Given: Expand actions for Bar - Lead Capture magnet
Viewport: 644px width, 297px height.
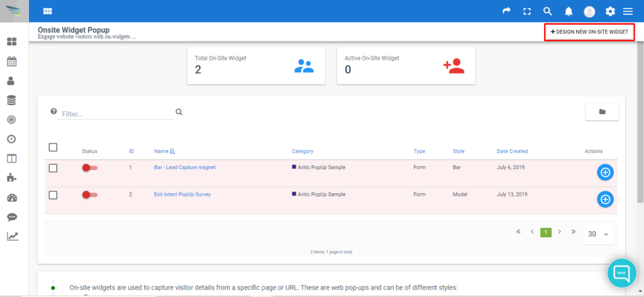Looking at the screenshot, I should pyautogui.click(x=605, y=172).
